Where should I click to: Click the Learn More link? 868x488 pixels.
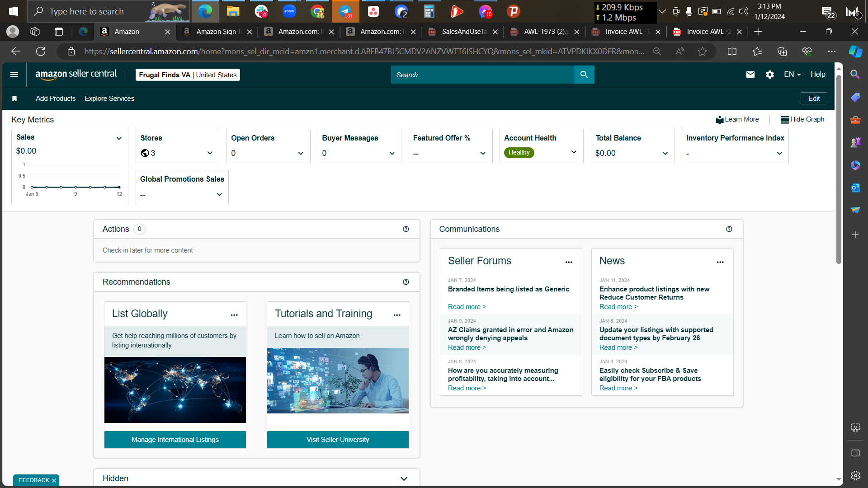coord(737,120)
